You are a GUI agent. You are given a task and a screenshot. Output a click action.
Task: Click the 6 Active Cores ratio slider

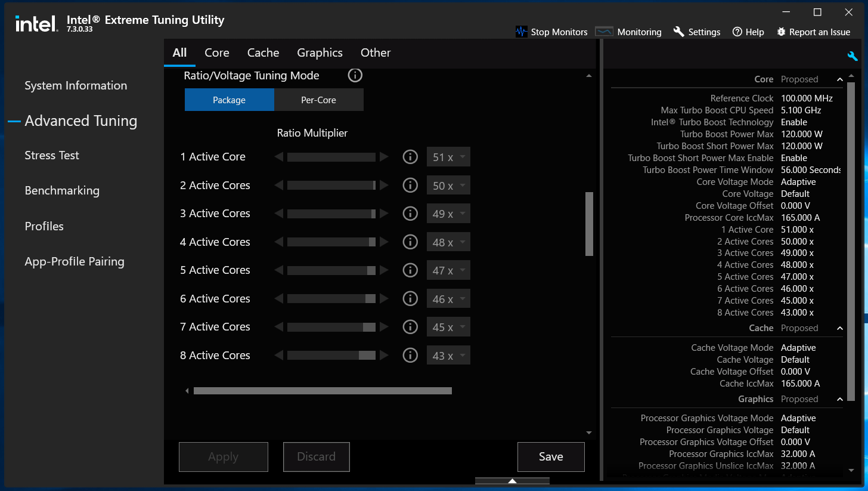(331, 299)
